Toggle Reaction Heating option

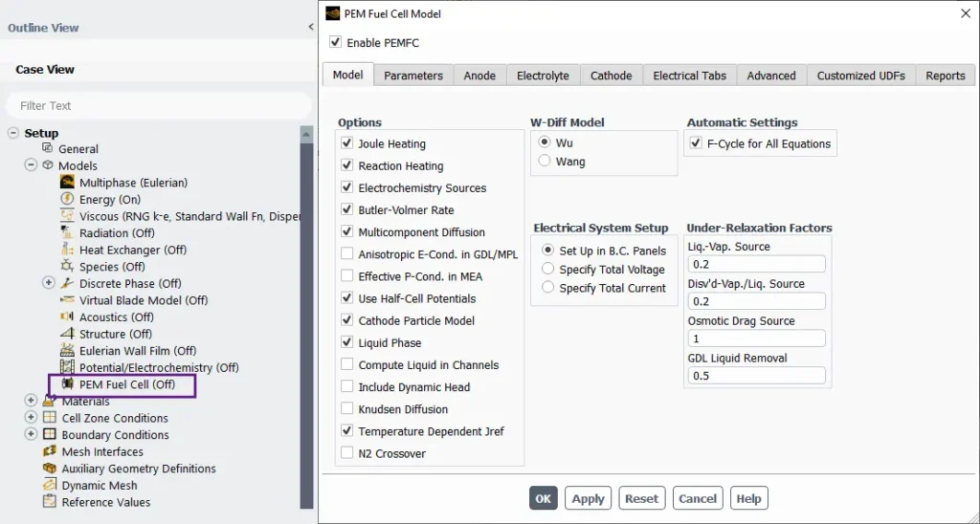(346, 165)
